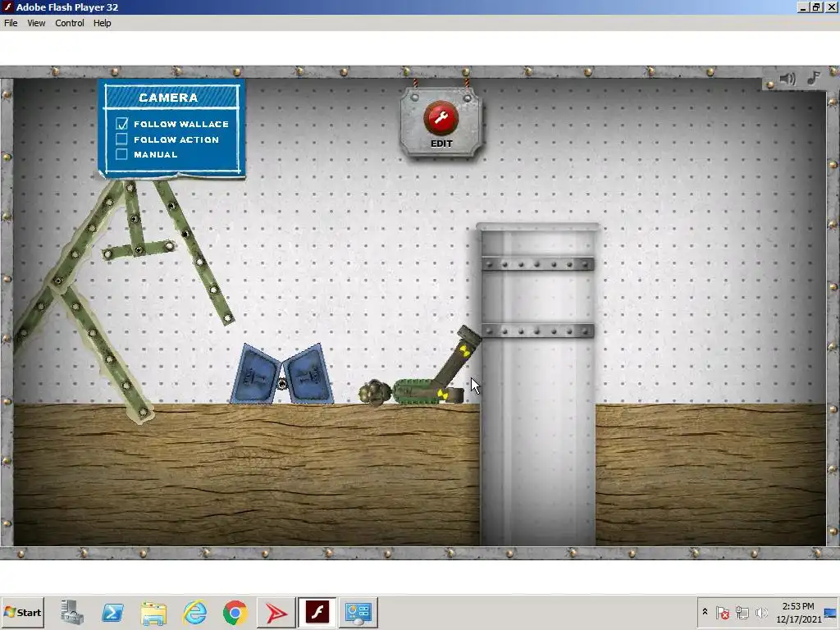840x630 pixels.
Task: Click the red flag tray icon
Action: coord(722,612)
